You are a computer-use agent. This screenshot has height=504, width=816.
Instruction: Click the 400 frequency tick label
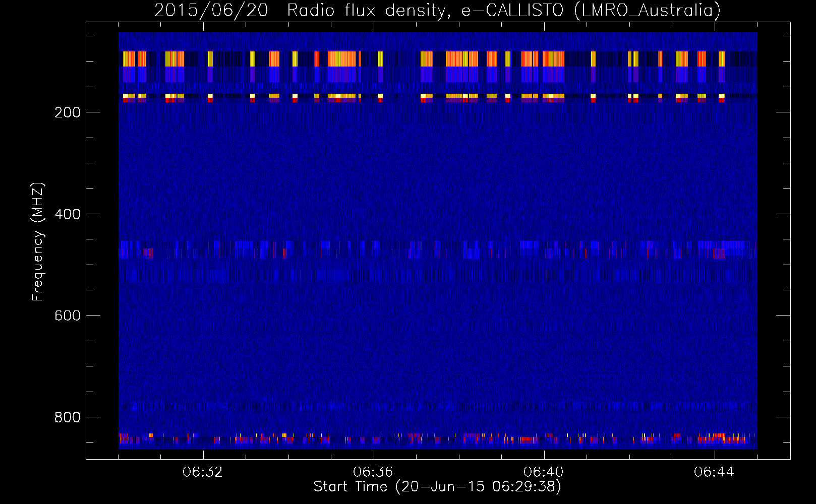(68, 214)
